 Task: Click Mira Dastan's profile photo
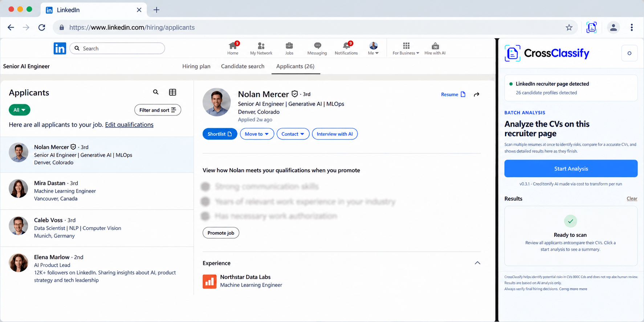(19, 188)
